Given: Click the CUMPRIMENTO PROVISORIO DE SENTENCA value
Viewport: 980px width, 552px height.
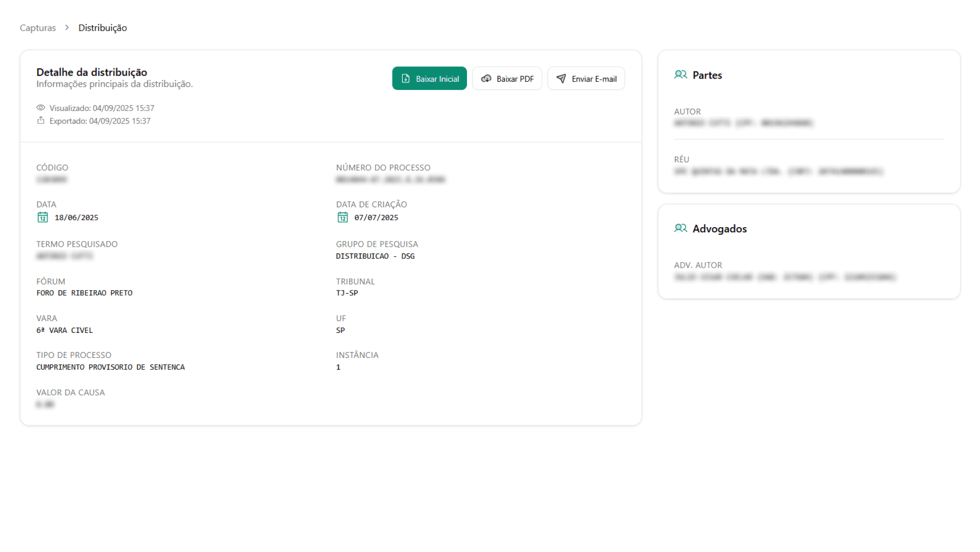Looking at the screenshot, I should (x=110, y=367).
